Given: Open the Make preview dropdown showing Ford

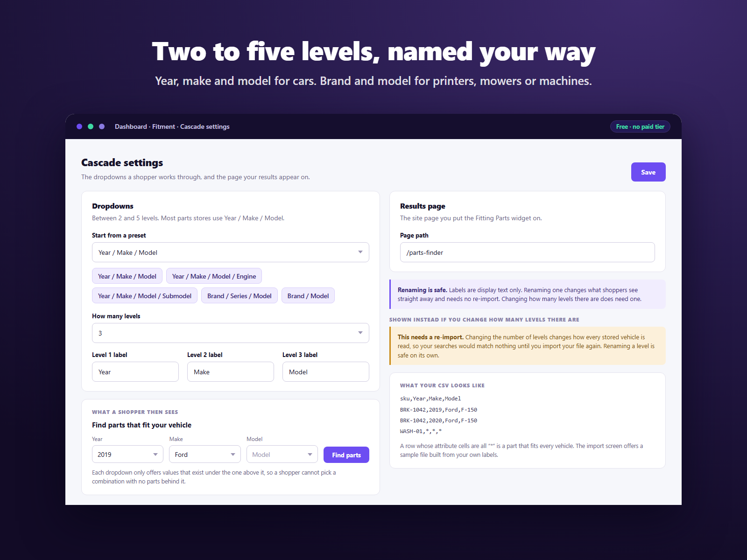Looking at the screenshot, I should pyautogui.click(x=205, y=455).
